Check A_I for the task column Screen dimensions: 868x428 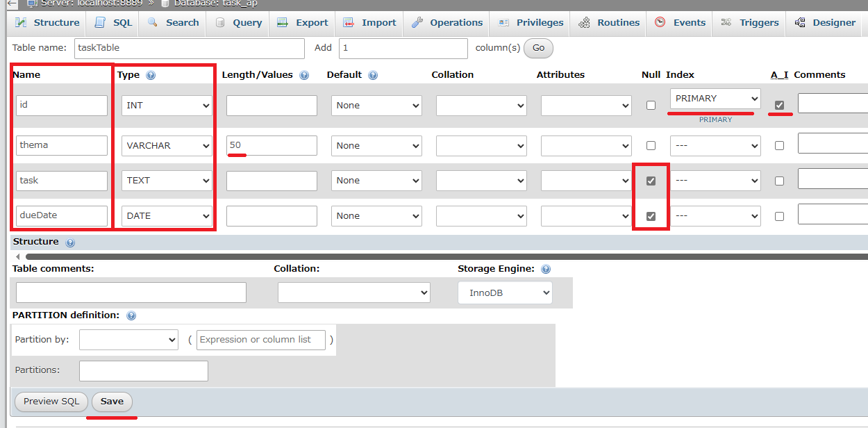point(779,181)
